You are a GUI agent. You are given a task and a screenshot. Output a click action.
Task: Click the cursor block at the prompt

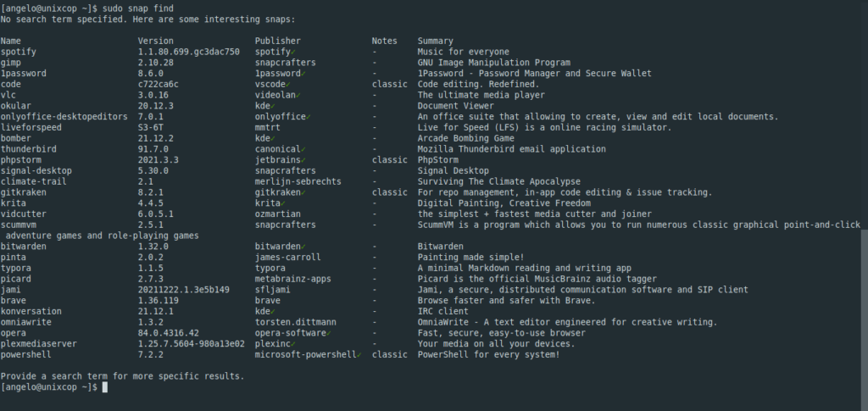[x=105, y=387]
